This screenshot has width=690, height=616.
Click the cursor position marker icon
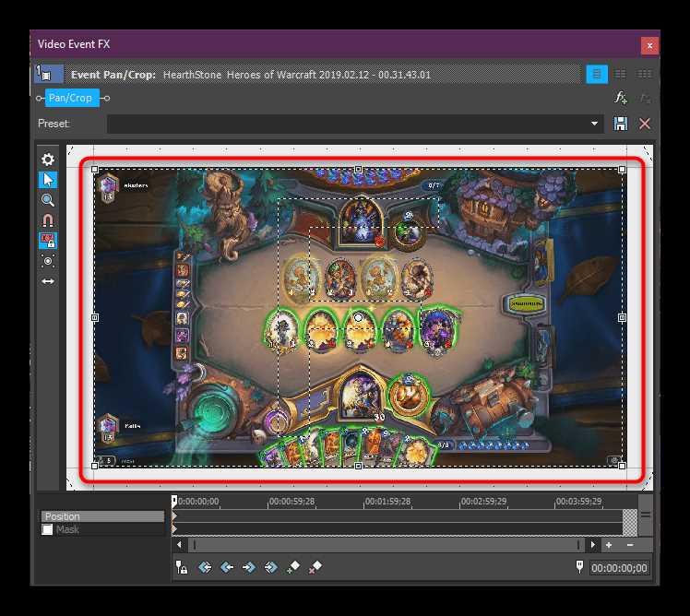[579, 567]
